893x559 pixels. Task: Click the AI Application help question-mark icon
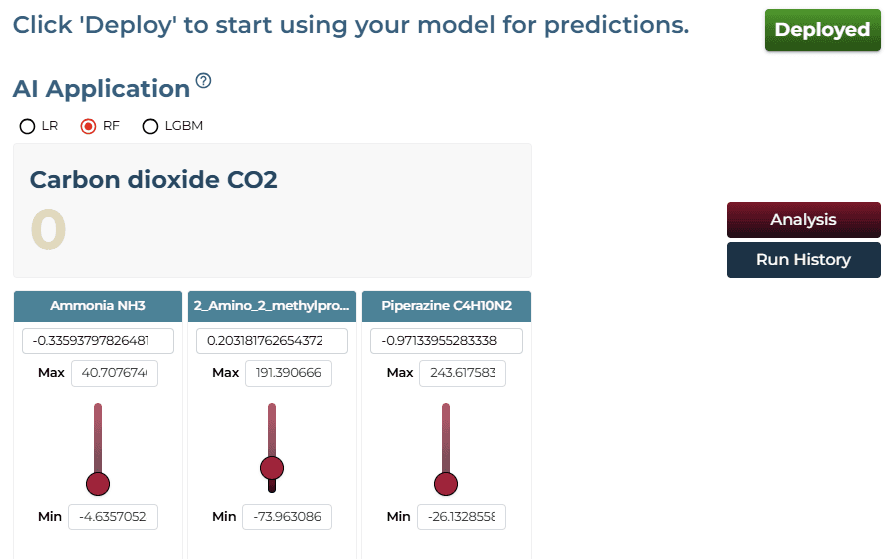click(x=203, y=81)
